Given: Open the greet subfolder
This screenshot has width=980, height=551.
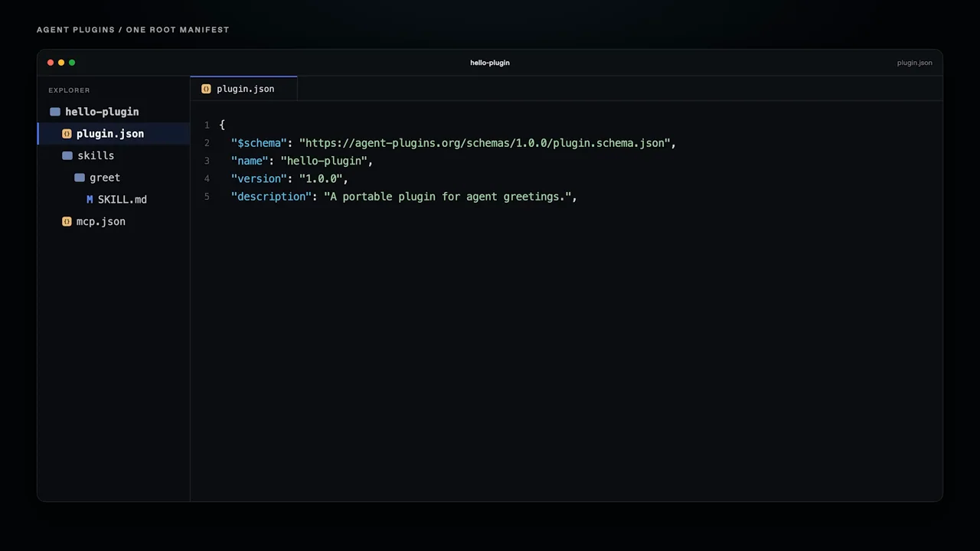Looking at the screenshot, I should 113,178.
